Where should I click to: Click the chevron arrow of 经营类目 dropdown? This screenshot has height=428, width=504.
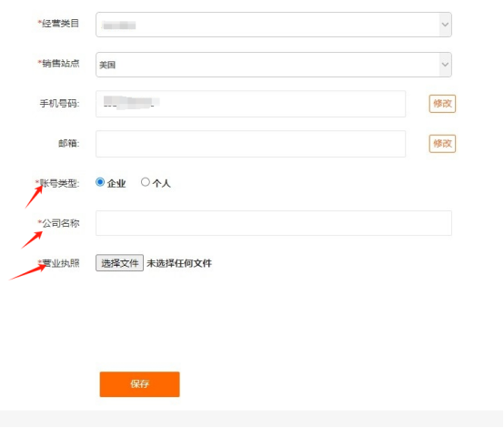pos(445,25)
